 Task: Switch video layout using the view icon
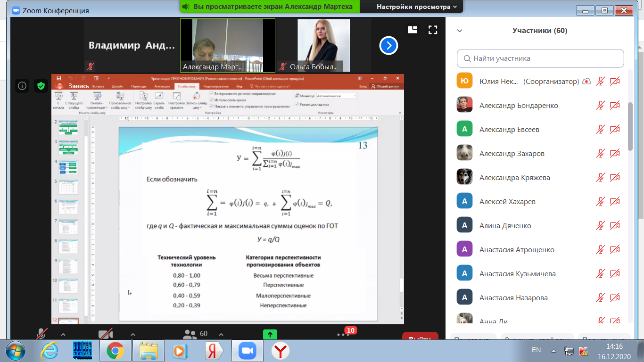tap(413, 30)
